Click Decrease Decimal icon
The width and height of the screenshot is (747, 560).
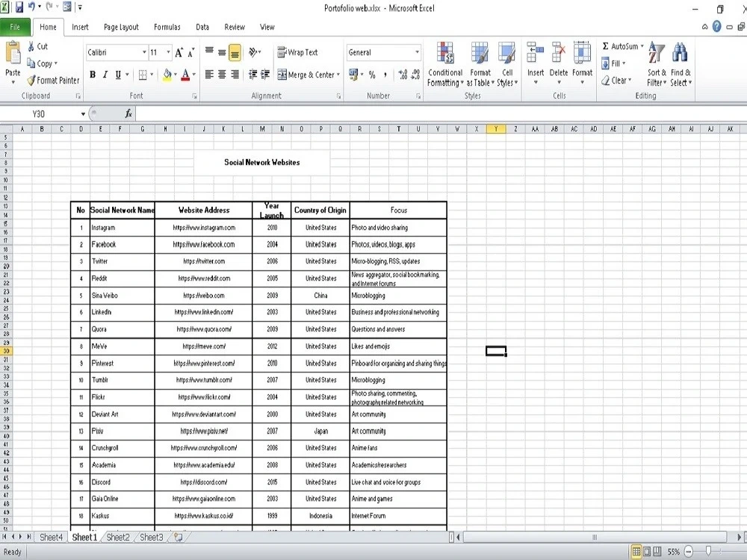(x=415, y=75)
